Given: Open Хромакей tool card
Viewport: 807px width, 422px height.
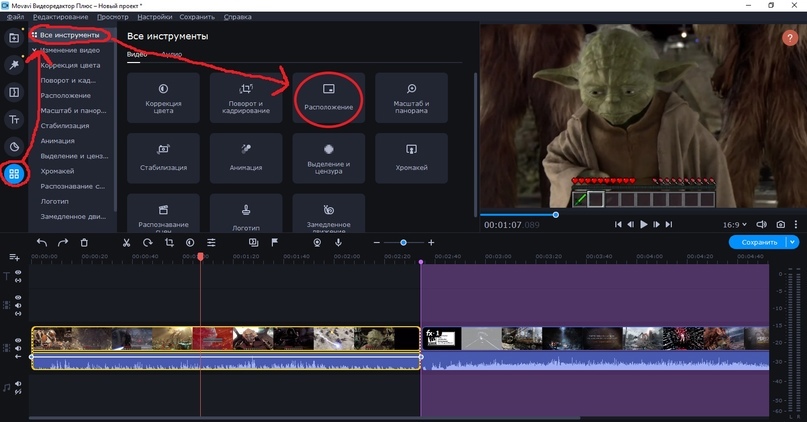Looking at the screenshot, I should [411, 158].
